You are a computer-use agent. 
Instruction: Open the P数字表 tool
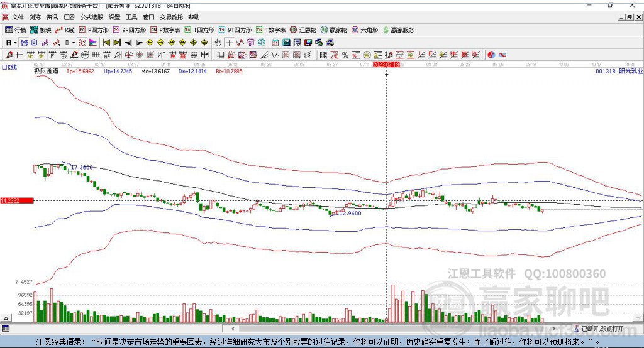[x=165, y=30]
